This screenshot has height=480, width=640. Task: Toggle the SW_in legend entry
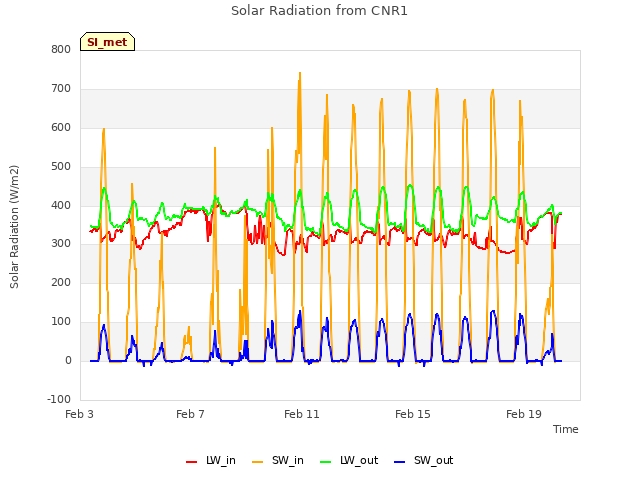click(278, 460)
